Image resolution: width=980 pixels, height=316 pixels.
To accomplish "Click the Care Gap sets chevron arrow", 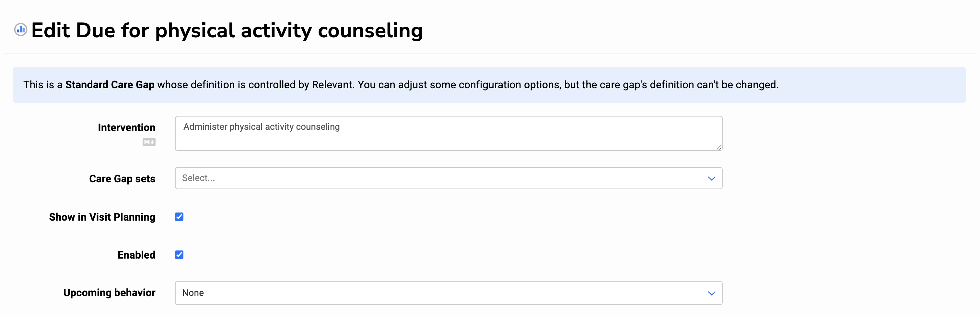I will coord(711,178).
